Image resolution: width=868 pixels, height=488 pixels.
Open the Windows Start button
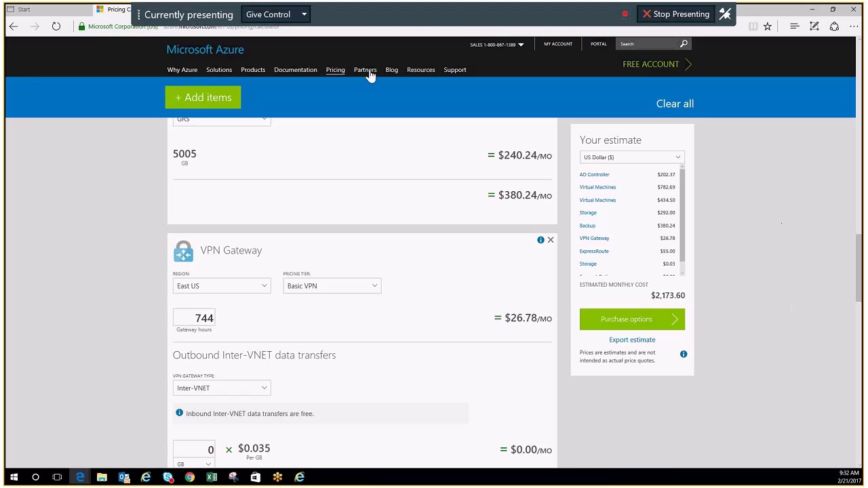click(x=14, y=477)
